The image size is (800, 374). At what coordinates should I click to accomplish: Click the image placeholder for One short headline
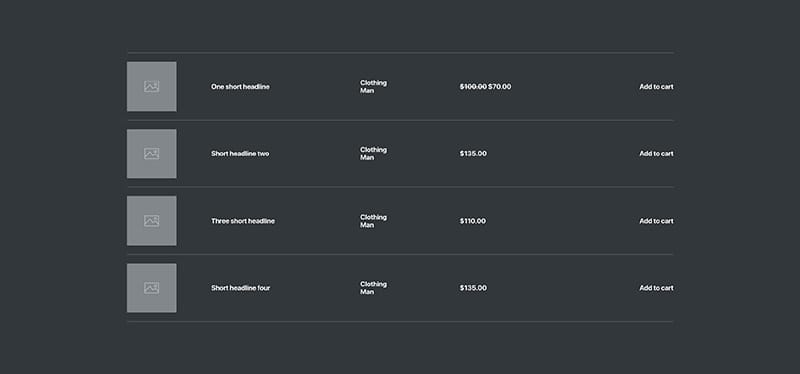click(x=152, y=87)
